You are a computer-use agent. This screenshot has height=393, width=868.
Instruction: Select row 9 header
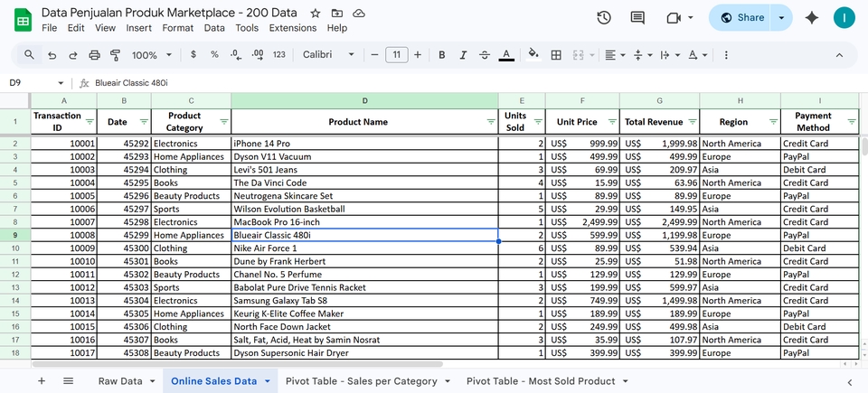15,235
